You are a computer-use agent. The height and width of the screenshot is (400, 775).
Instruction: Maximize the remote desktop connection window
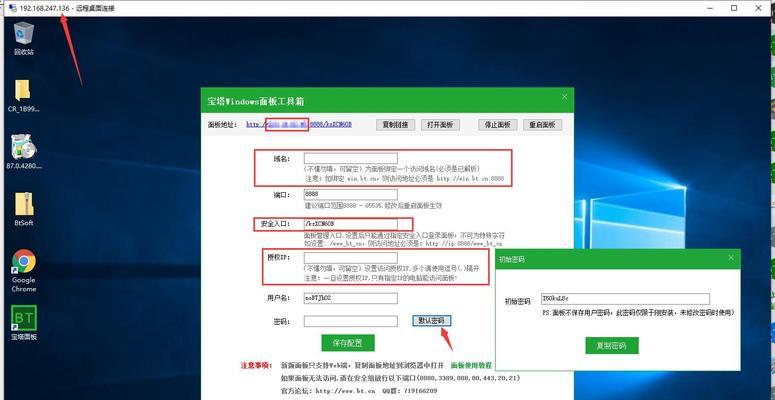coord(734,8)
